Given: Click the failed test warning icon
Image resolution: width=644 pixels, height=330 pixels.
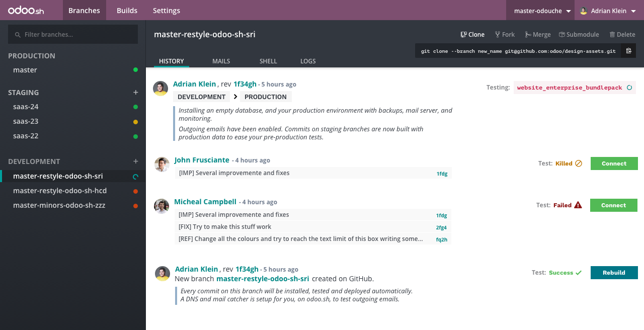Looking at the screenshot, I should pos(578,205).
